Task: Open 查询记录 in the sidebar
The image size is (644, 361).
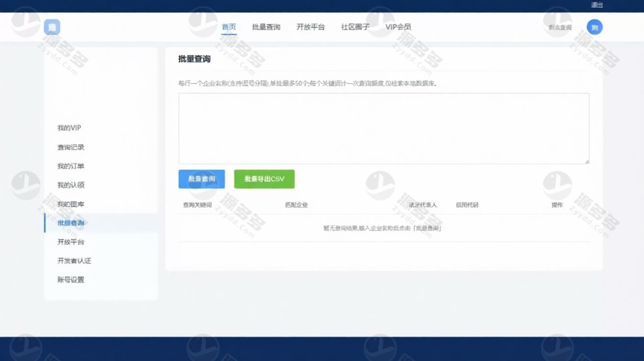Action: (x=71, y=147)
